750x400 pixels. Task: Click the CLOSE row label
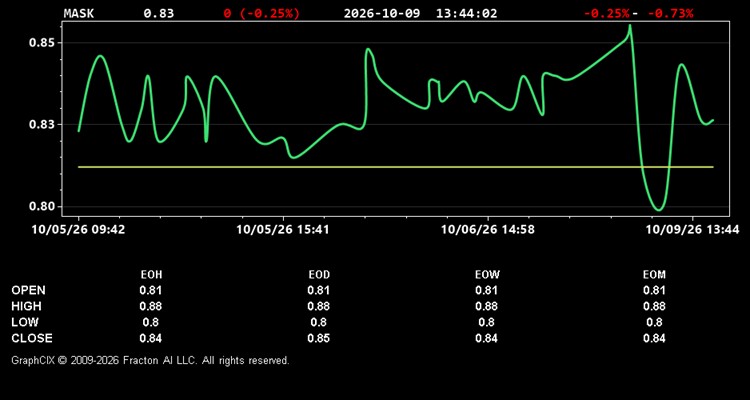click(32, 338)
